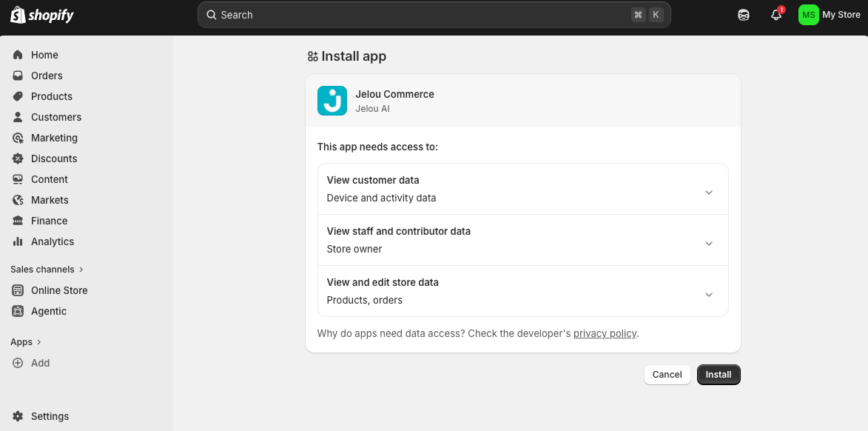This screenshot has width=868, height=431.
Task: Click the search magnifier icon
Action: 212,15
